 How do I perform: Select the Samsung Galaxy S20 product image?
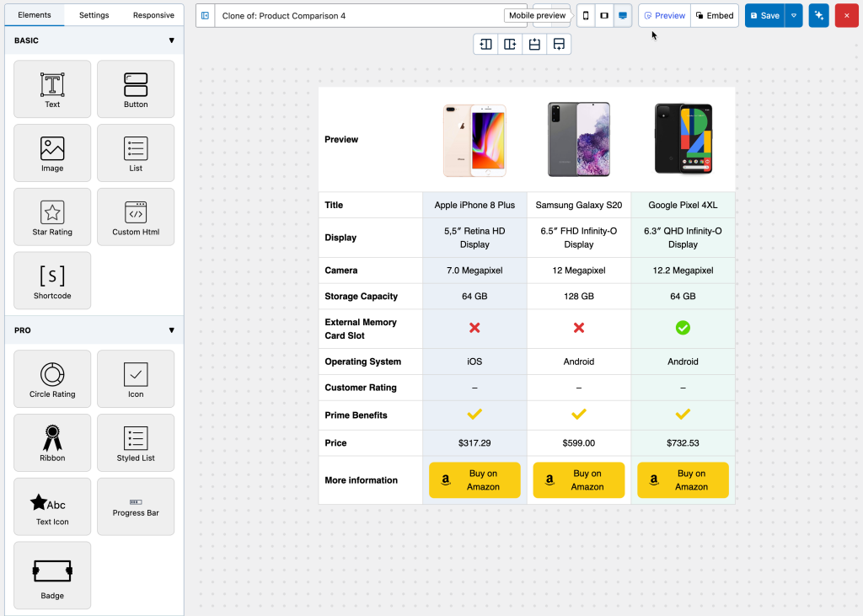[x=578, y=139]
